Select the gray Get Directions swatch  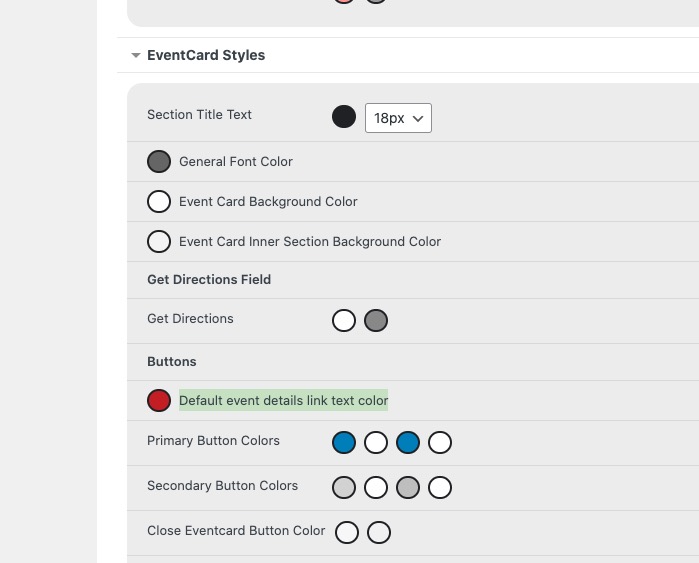point(376,321)
